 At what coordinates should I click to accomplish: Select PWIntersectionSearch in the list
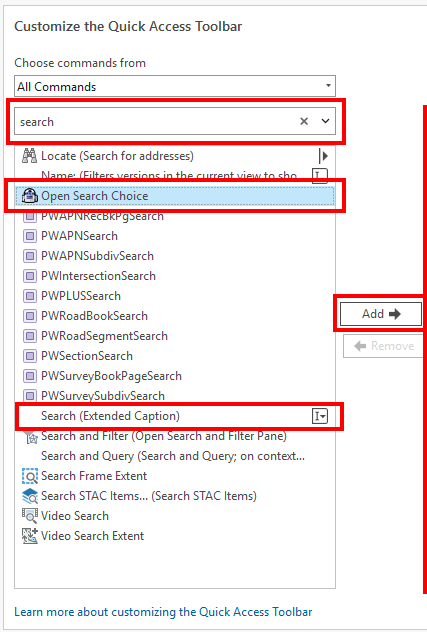click(x=175, y=276)
